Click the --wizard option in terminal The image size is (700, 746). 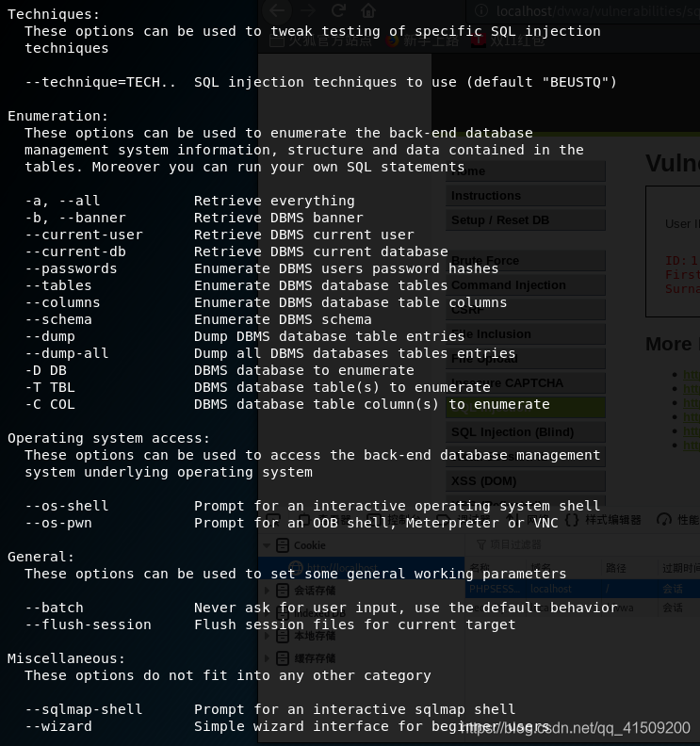pyautogui.click(x=58, y=726)
